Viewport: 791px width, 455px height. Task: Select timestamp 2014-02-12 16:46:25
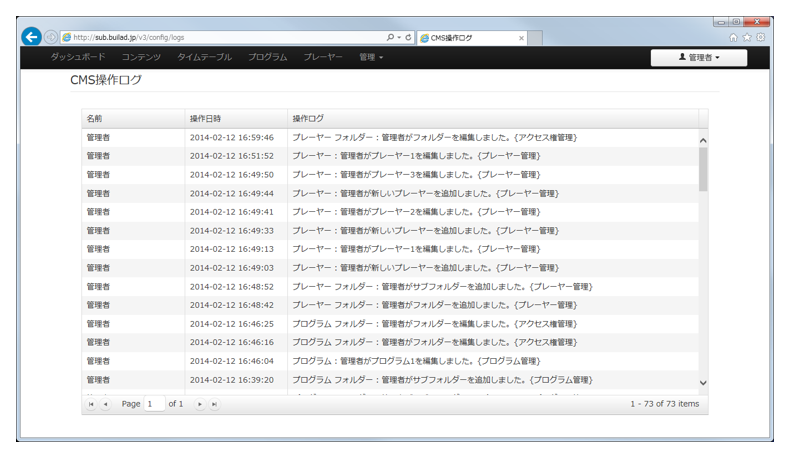[232, 324]
